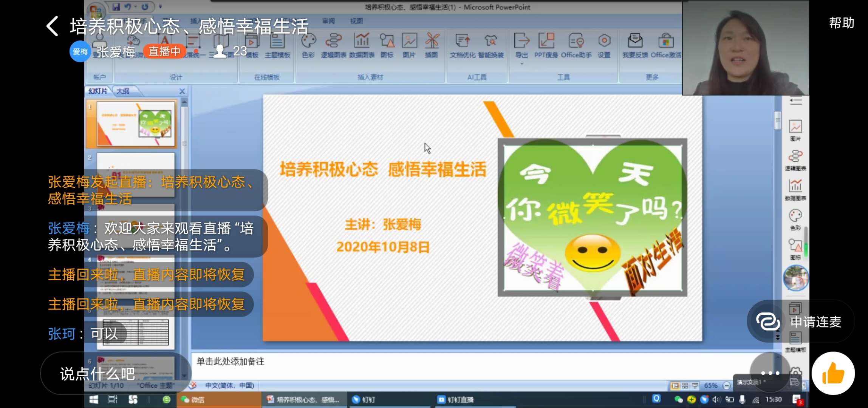Tap the orange thumbs-up like button
The width and height of the screenshot is (868, 408).
click(833, 373)
